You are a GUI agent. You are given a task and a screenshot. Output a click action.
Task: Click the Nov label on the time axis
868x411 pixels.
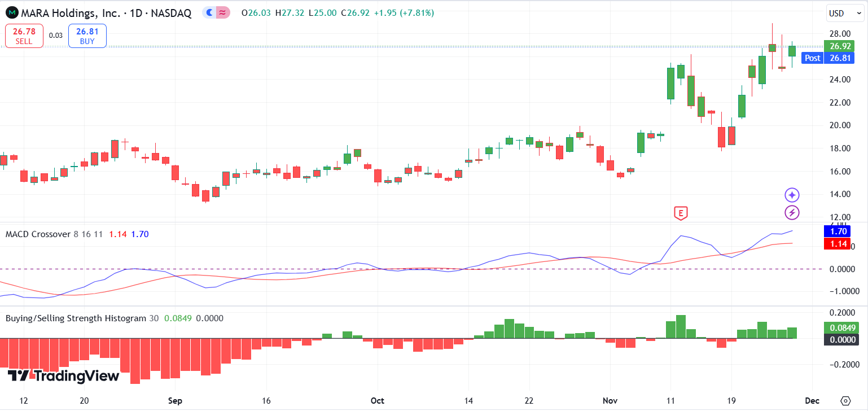[x=610, y=401]
